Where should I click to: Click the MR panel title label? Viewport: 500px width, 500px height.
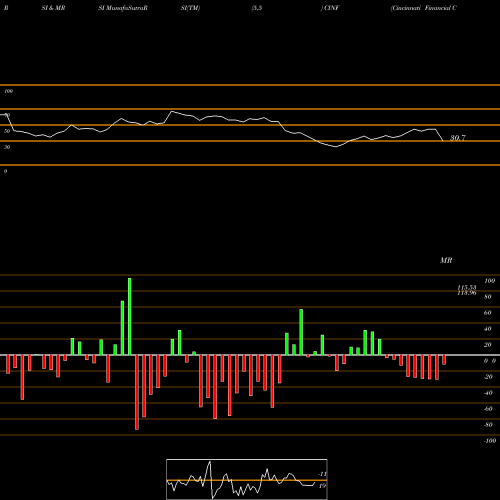point(446,260)
